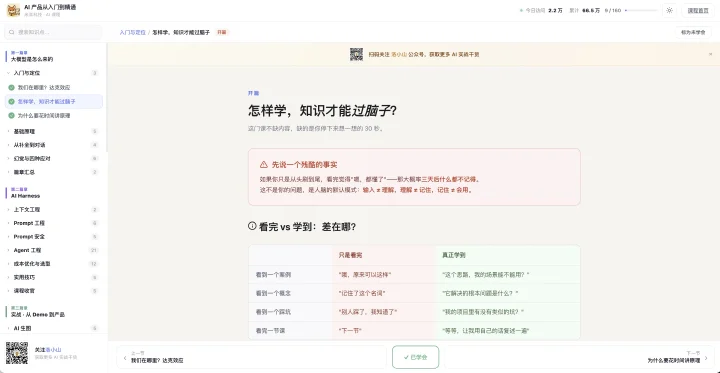Click the 标为未学会 button

click(x=693, y=33)
